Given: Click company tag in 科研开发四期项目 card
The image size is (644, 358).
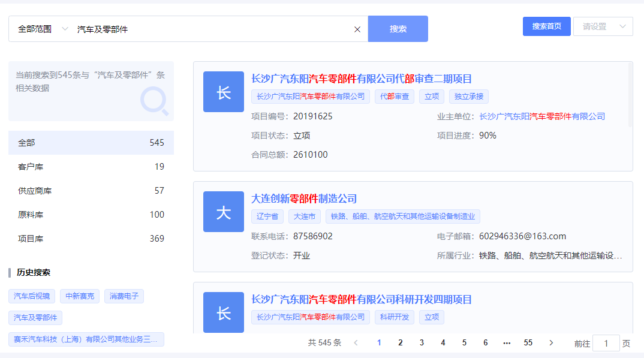Looking at the screenshot, I should [311, 317].
